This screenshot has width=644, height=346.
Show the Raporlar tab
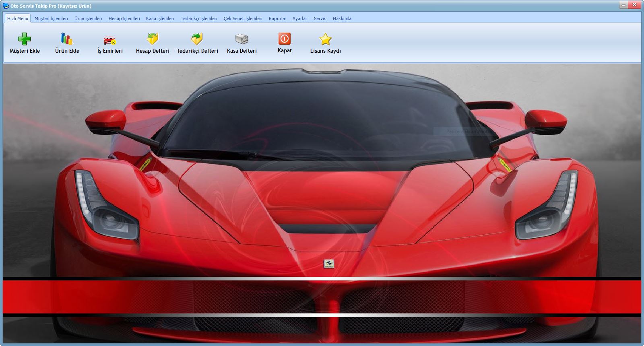(x=277, y=19)
